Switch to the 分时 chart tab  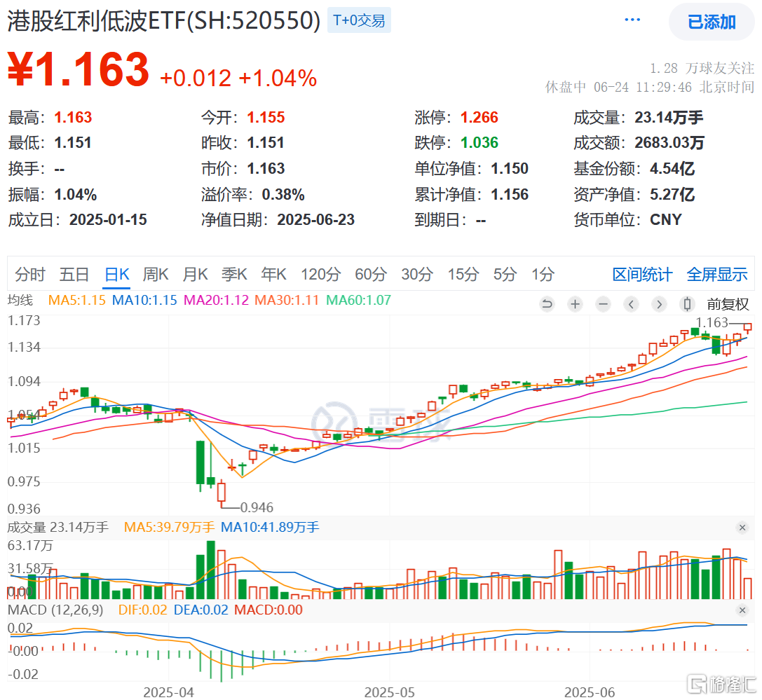click(x=29, y=275)
